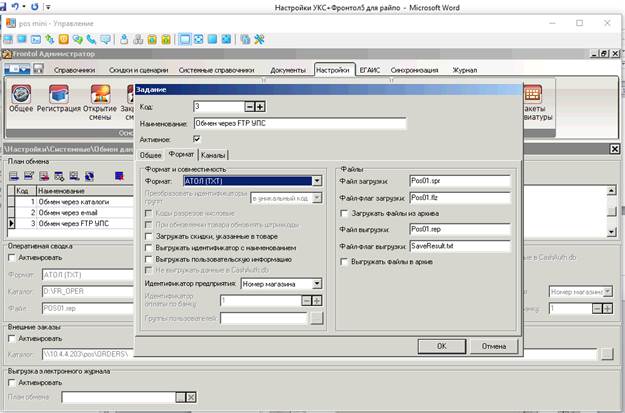Open the wrench and screwdriver tools icon
This screenshot has height=413, width=625.
[x=259, y=39]
